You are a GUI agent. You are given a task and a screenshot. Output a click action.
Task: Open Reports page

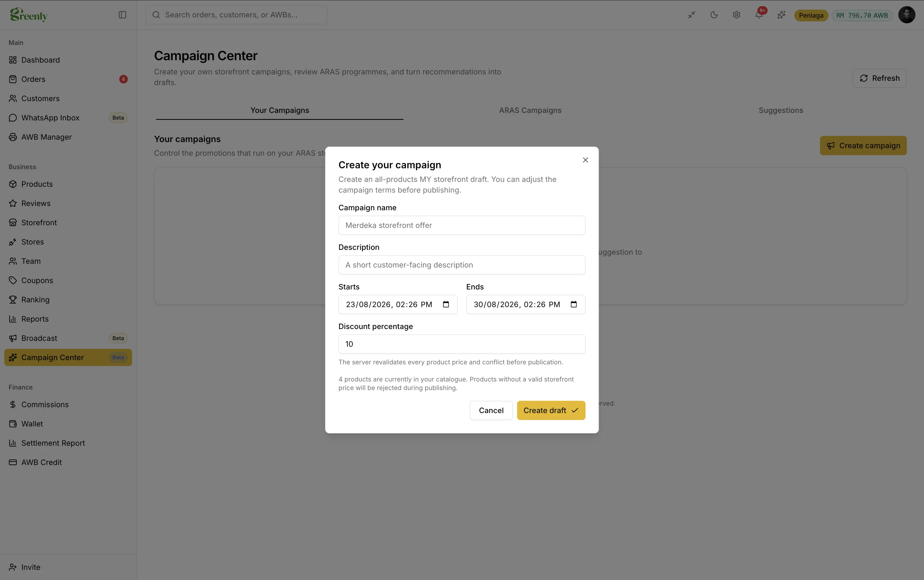(x=68, y=319)
